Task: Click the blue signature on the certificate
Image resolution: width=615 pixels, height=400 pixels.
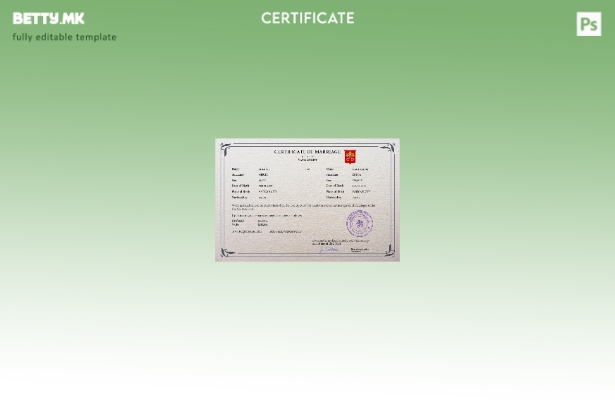Action: pos(329,249)
